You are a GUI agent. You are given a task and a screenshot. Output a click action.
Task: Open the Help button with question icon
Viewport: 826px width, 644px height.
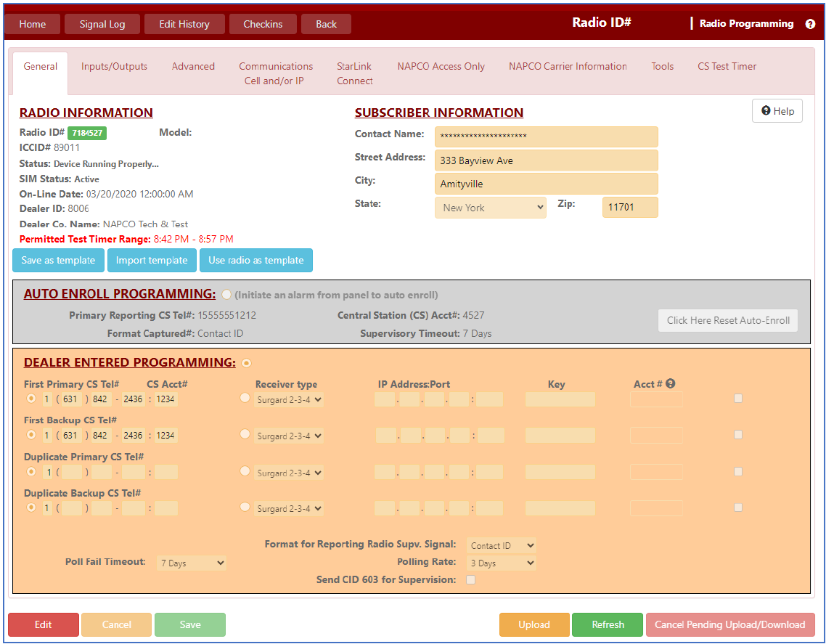[777, 111]
